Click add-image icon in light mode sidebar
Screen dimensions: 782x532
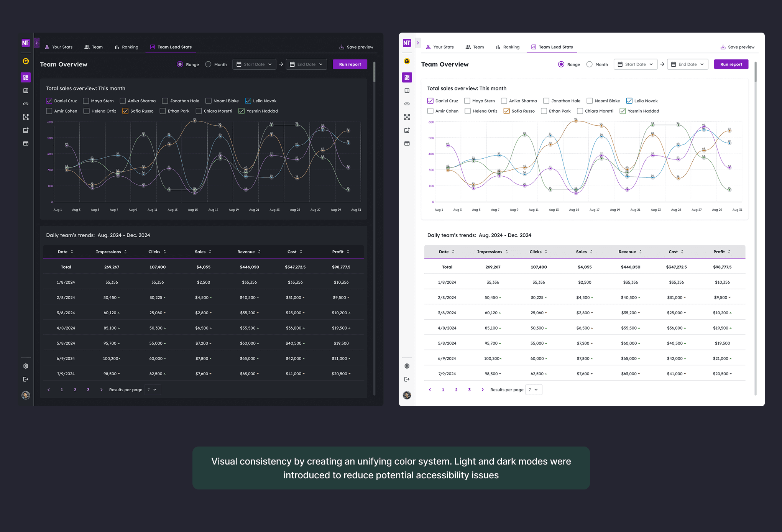(x=407, y=130)
